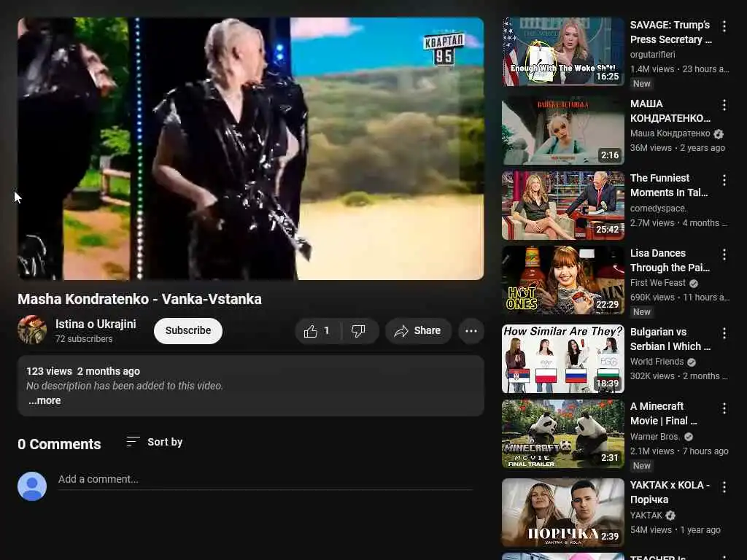Open the МАША КОНДРАТЕНКО video thumbnail

point(562,131)
